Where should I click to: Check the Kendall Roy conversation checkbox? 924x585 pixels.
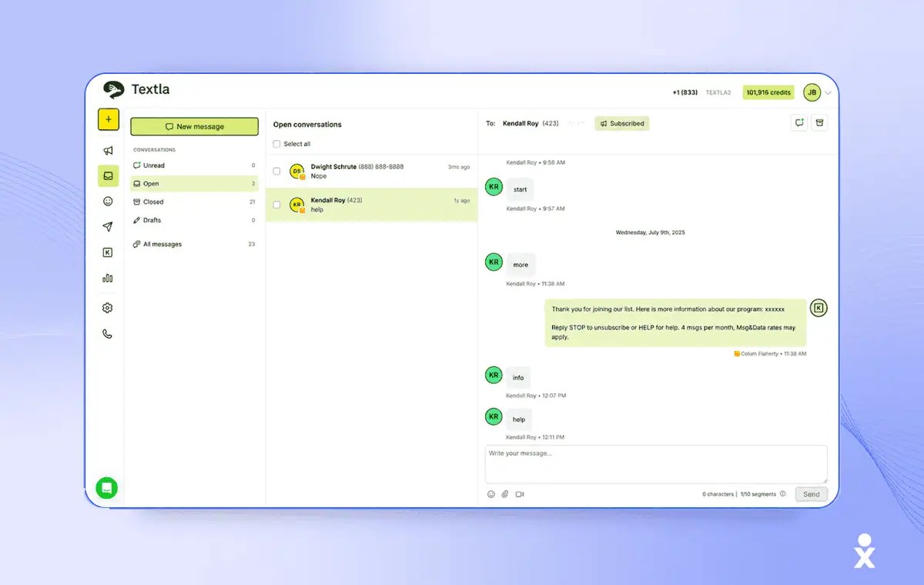pos(277,205)
